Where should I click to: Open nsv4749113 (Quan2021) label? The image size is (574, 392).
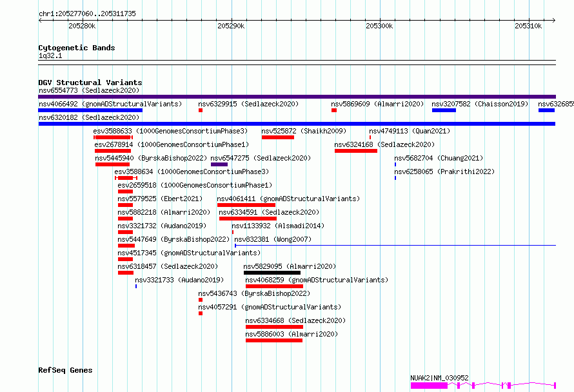click(x=410, y=131)
